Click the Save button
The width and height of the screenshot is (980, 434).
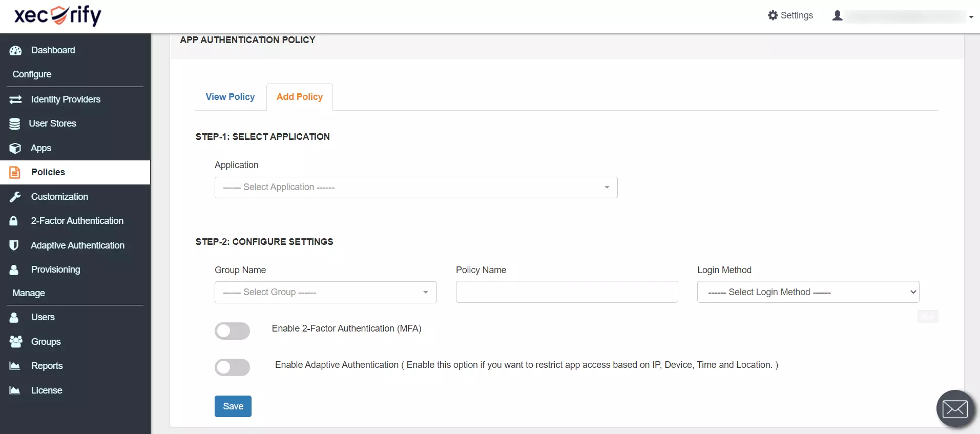[x=233, y=406]
